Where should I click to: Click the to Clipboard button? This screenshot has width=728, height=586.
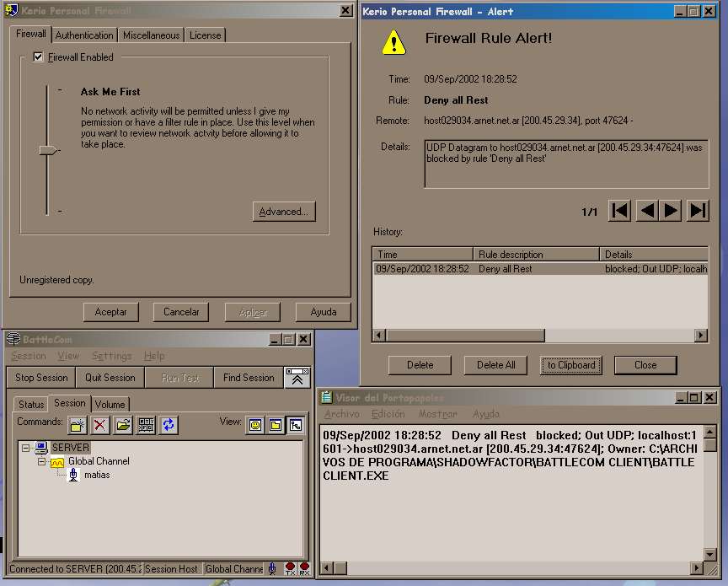pyautogui.click(x=571, y=365)
